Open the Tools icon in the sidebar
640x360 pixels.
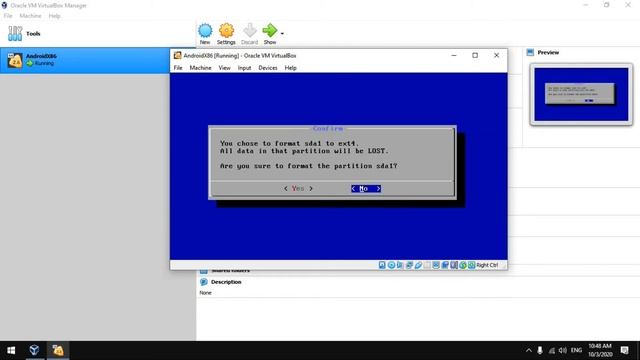(x=15, y=33)
